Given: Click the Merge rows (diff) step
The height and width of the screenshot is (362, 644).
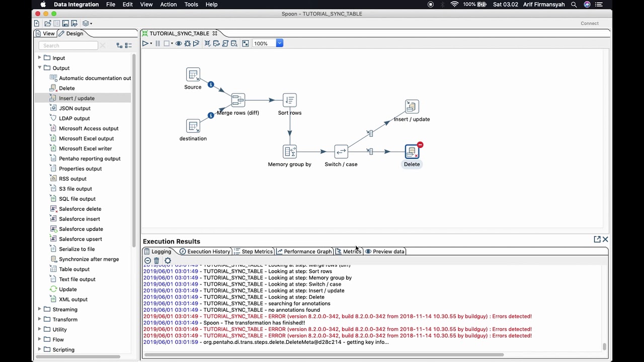Looking at the screenshot, I should coord(238,100).
